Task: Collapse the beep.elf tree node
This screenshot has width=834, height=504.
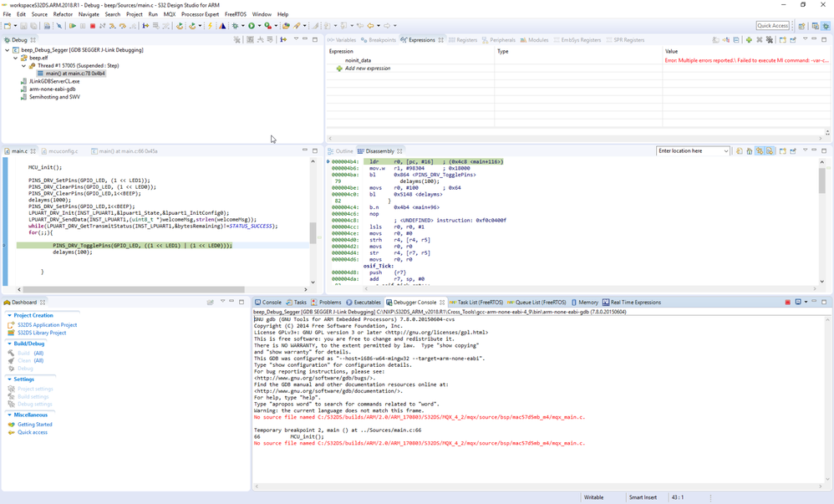Action: pos(15,58)
